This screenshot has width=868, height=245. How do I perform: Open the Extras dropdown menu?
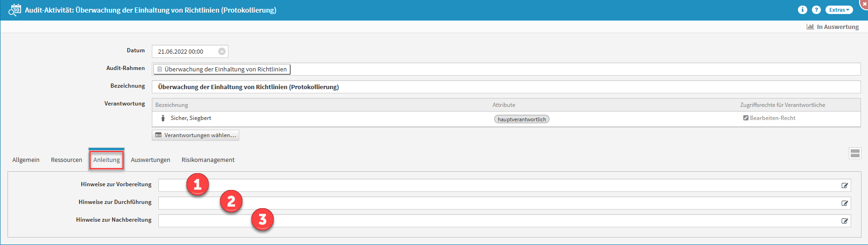click(839, 10)
